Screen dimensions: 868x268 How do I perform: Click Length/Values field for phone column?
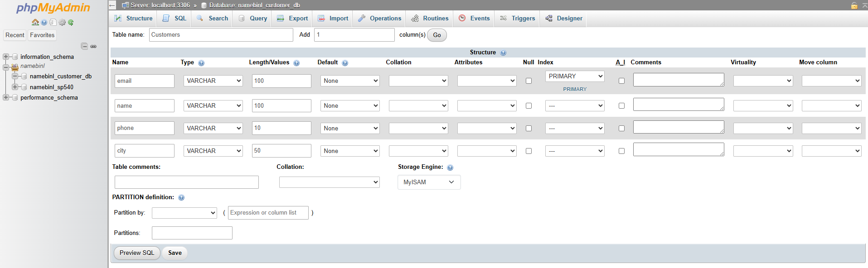click(281, 128)
